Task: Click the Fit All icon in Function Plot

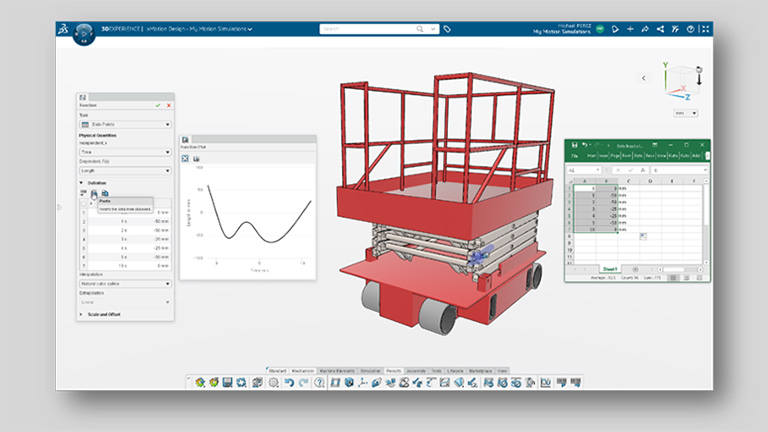Action: coord(185,158)
